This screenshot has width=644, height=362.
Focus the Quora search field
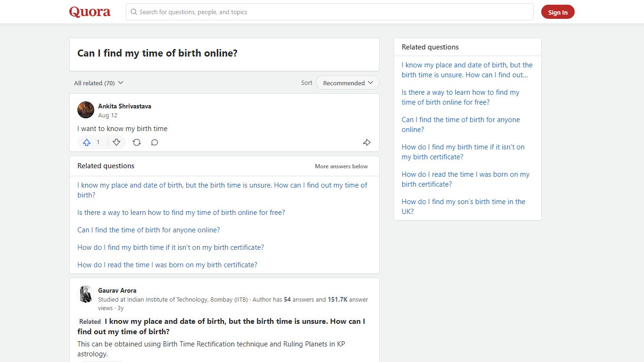point(330,12)
